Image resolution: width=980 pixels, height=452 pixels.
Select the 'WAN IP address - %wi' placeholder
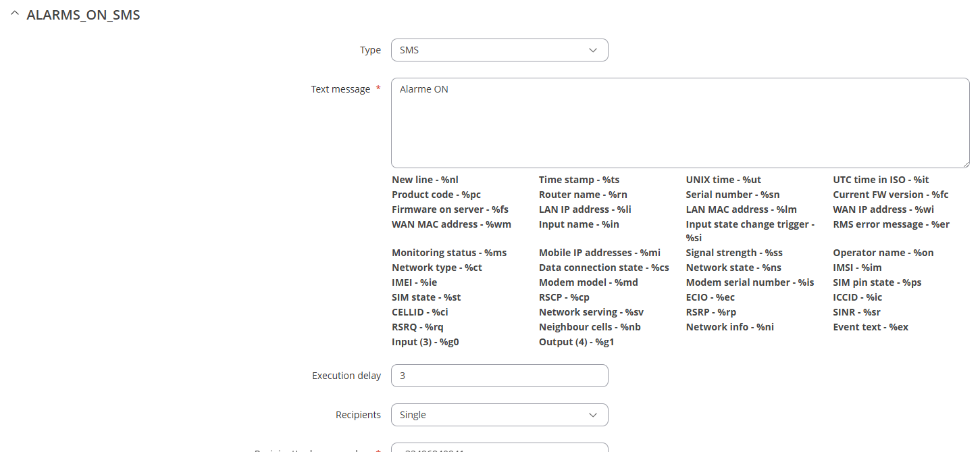[883, 209]
